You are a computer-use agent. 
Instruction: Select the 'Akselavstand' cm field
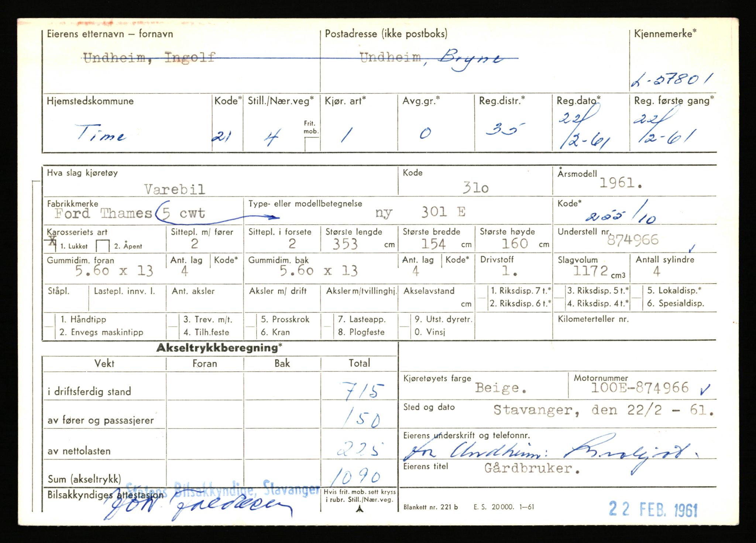point(436,298)
